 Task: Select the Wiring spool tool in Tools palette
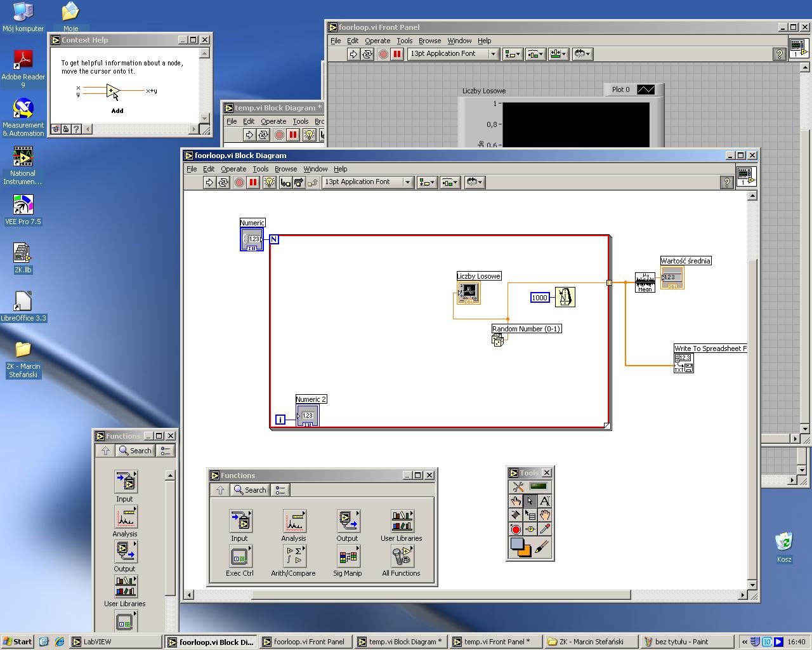(516, 515)
